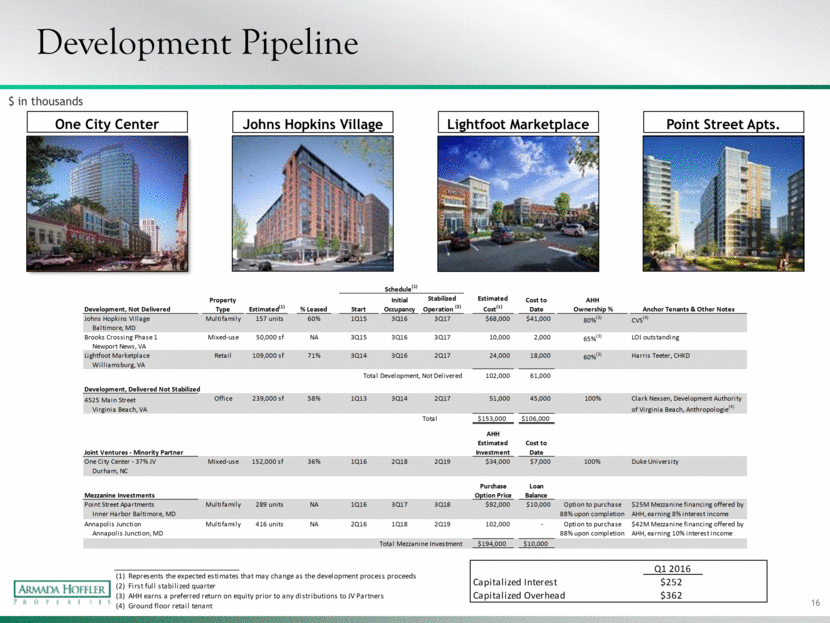This screenshot has width=830, height=623.
Task: Click 'One City Center - 37% JV' row
Action: [x=120, y=462]
